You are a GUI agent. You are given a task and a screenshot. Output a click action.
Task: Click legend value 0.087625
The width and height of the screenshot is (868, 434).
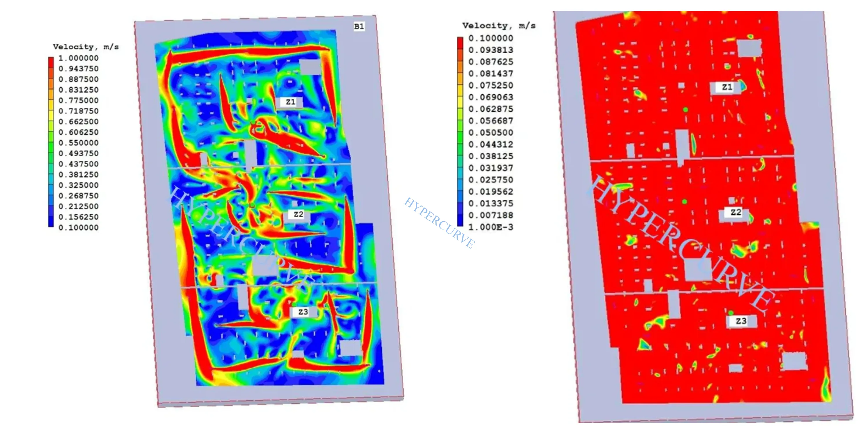491,62
